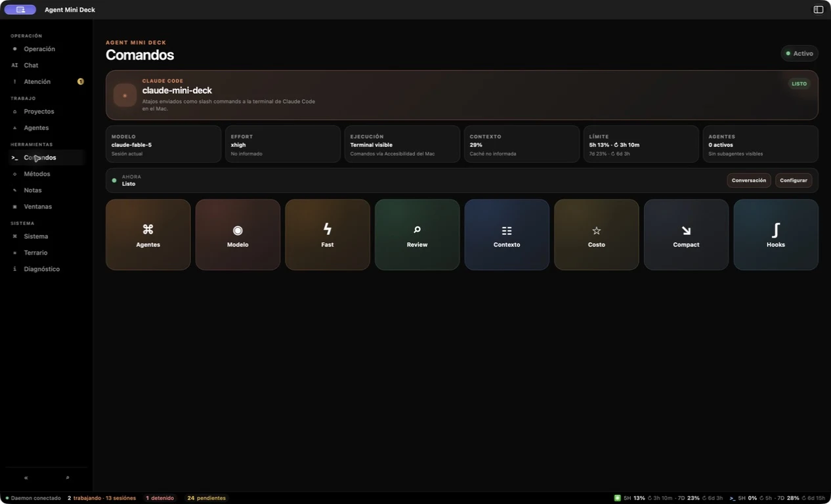Launch the Modelo command tile
The image size is (831, 504).
click(238, 235)
